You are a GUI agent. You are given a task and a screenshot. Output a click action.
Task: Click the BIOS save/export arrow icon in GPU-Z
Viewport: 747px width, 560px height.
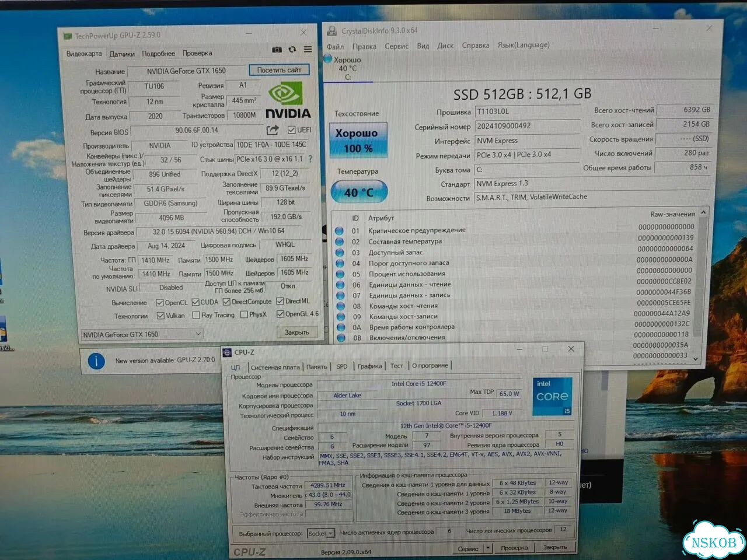(x=273, y=129)
